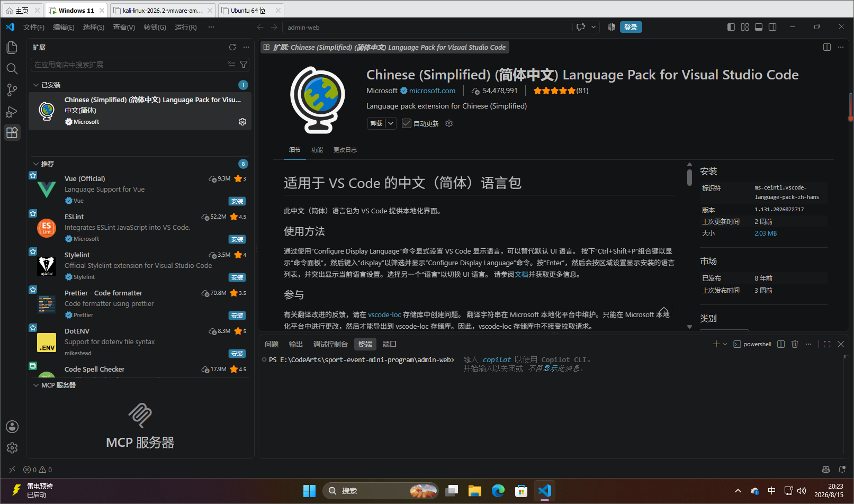Expand the hidden menu items ellipsis in the menu bar
Screen dimensions: 854x504
pyautogui.click(x=211, y=27)
